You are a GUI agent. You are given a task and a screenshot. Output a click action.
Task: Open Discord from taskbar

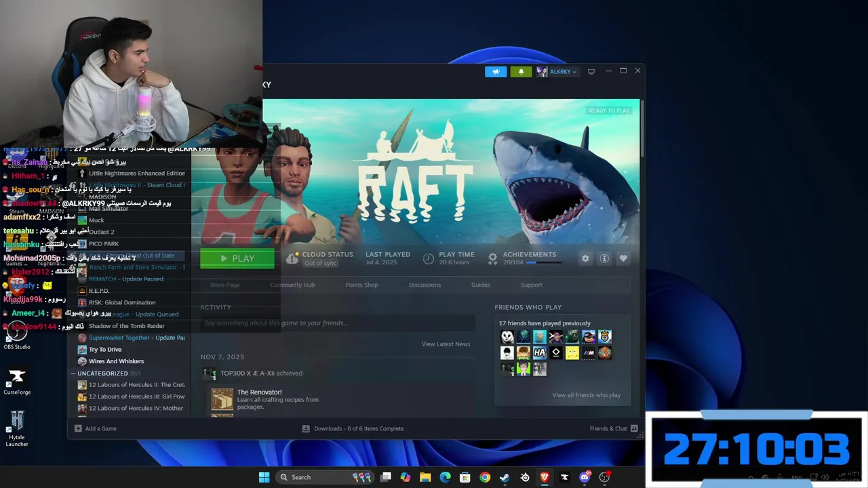pos(585,477)
